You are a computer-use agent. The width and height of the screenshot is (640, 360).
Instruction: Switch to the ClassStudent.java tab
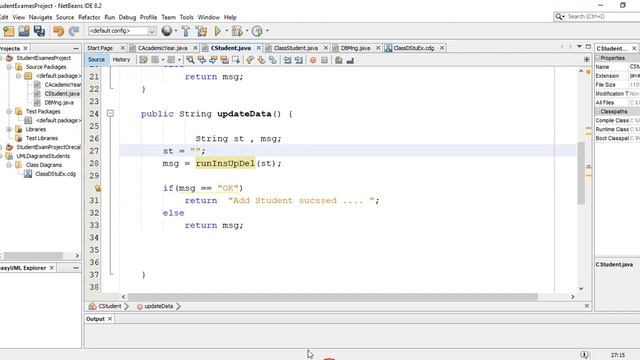[296, 48]
